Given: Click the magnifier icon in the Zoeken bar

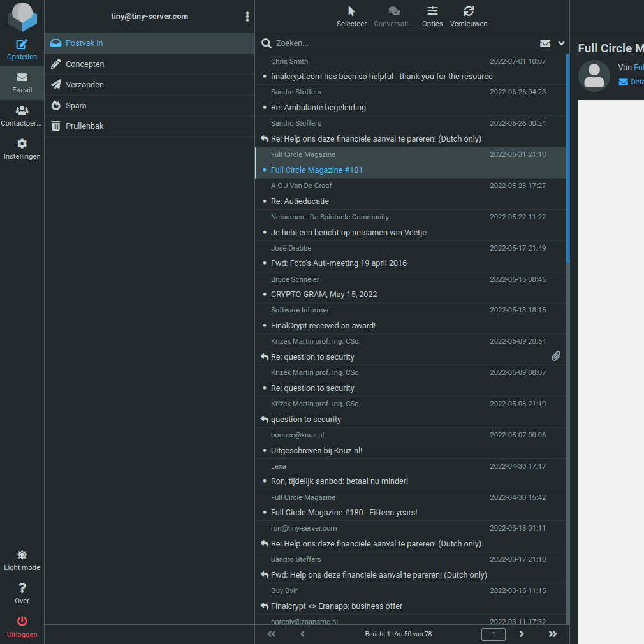Looking at the screenshot, I should [266, 43].
